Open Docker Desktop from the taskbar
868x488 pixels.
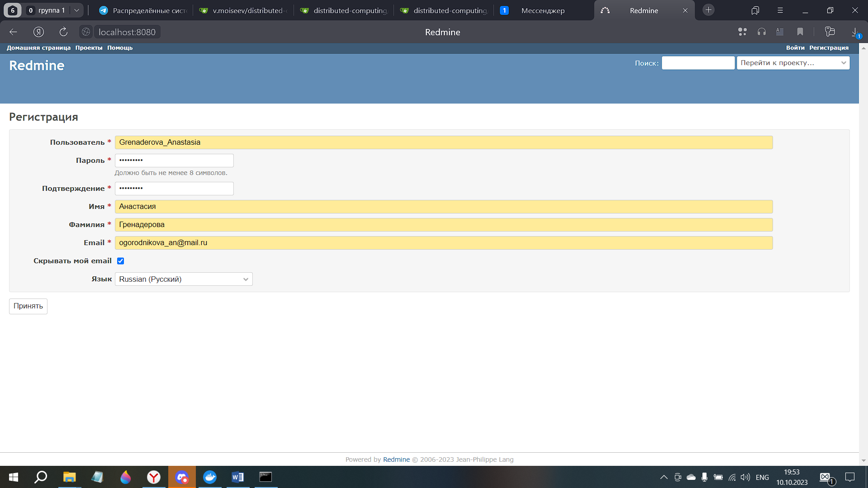(x=210, y=477)
